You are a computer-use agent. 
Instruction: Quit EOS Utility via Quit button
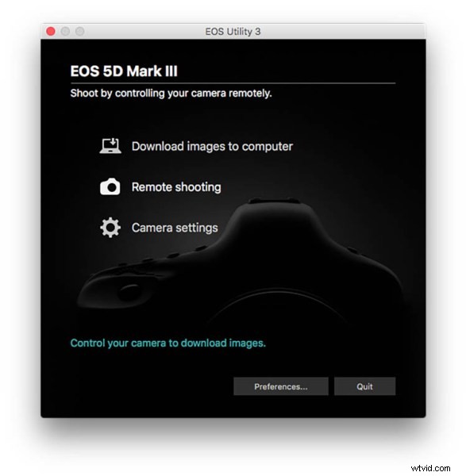pos(364,386)
